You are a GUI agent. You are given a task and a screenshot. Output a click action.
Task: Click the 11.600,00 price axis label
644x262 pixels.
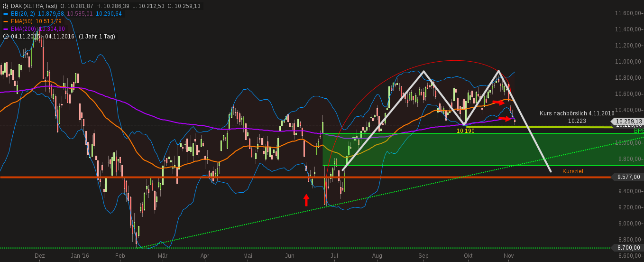click(x=627, y=13)
